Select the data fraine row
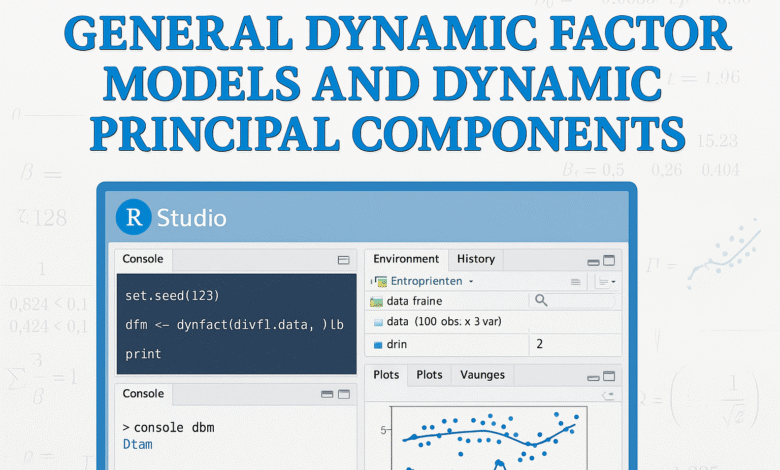Image resolution: width=780 pixels, height=470 pixels. point(447,301)
